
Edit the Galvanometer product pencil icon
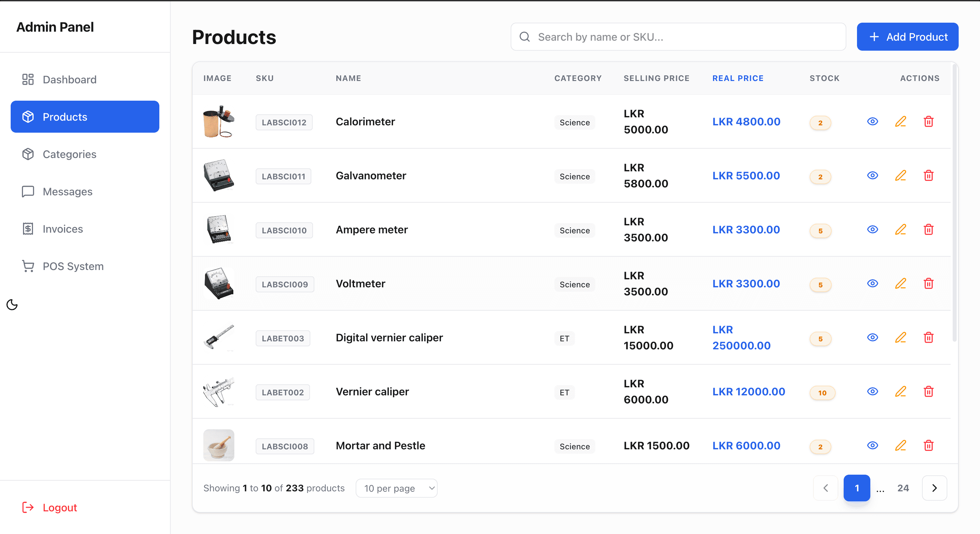(900, 175)
